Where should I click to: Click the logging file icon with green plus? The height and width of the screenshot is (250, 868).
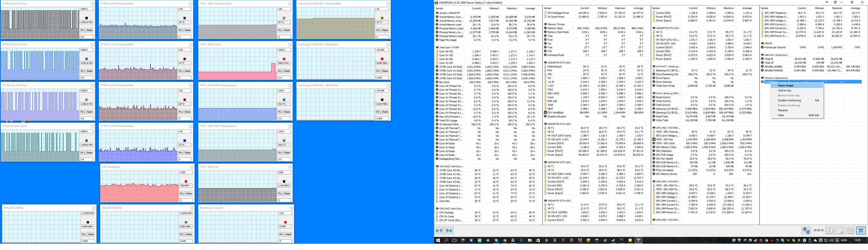(840, 231)
